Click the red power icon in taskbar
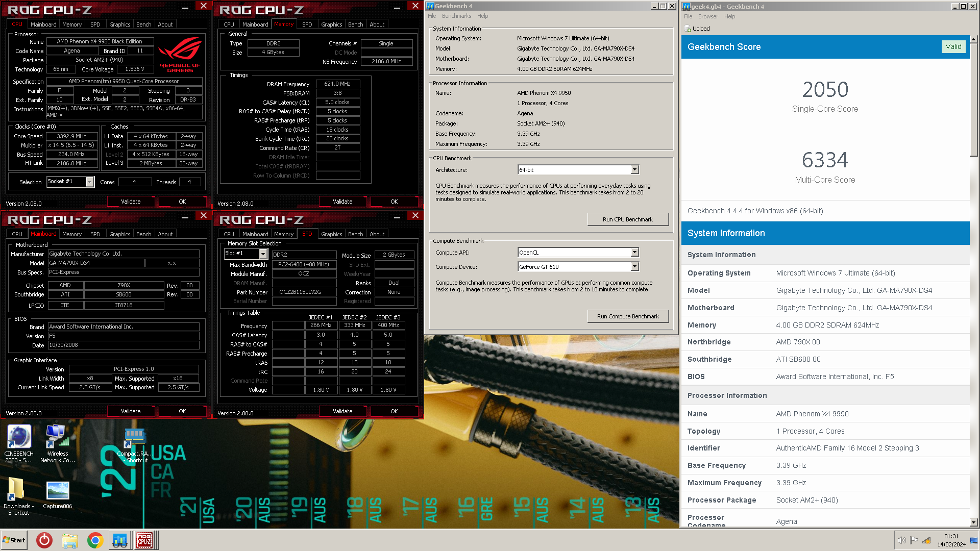Image resolution: width=980 pixels, height=551 pixels. pos(44,540)
